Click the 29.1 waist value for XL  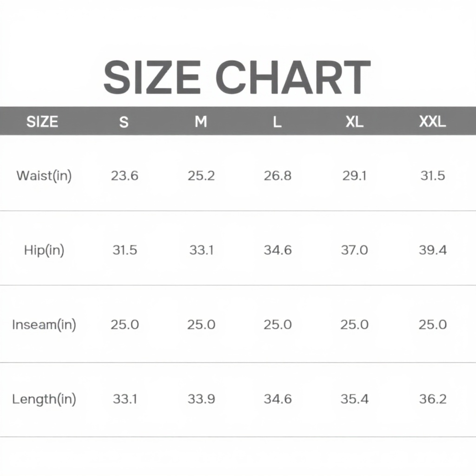click(x=354, y=176)
